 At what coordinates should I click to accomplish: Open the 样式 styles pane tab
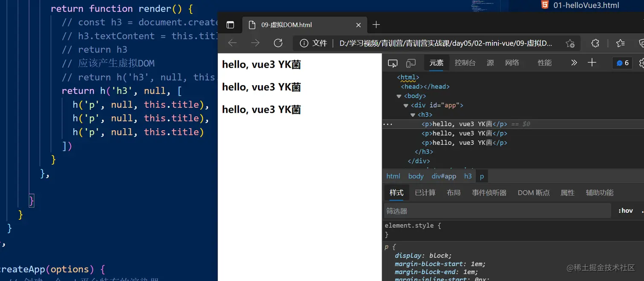[x=397, y=193]
